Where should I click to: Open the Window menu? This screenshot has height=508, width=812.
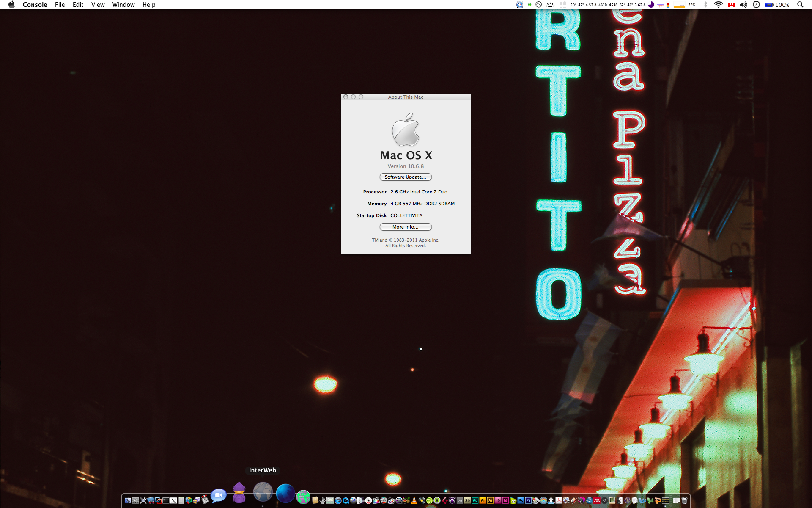point(123,5)
